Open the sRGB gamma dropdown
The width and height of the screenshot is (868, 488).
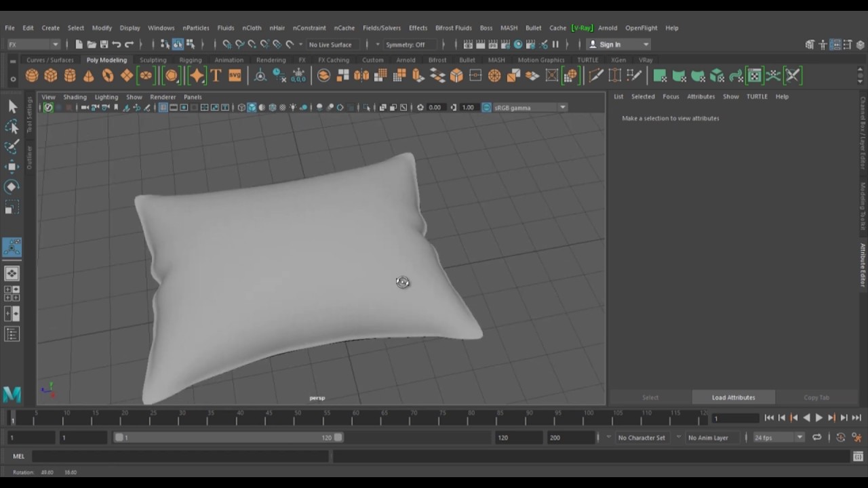tap(529, 108)
